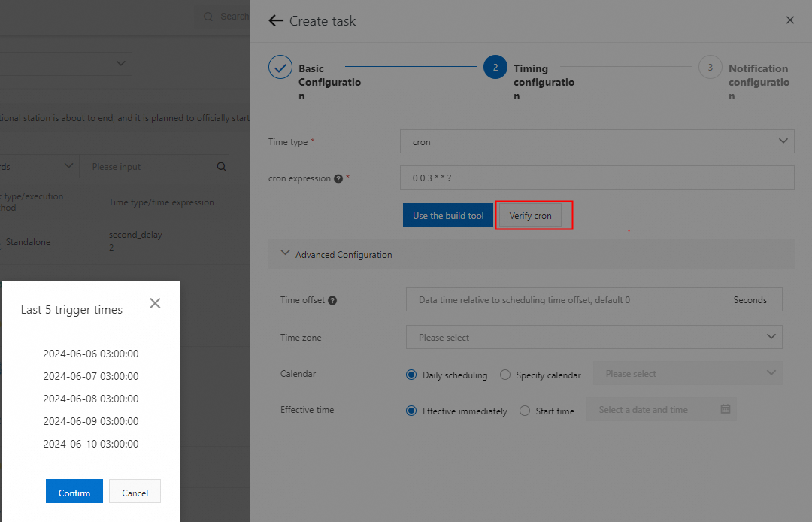Click the Verify cron button
This screenshot has width=812, height=522.
click(x=530, y=216)
